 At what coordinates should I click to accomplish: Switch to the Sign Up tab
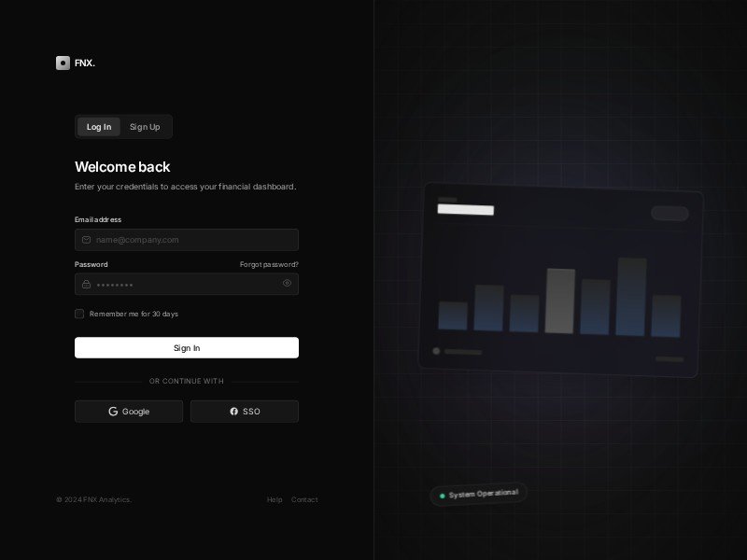[x=145, y=127]
